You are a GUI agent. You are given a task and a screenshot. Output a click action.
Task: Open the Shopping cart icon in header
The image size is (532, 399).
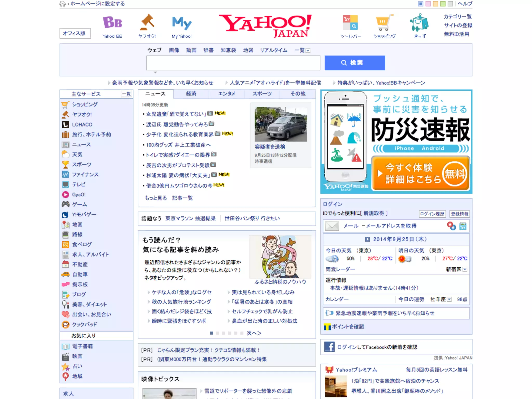[x=384, y=23]
